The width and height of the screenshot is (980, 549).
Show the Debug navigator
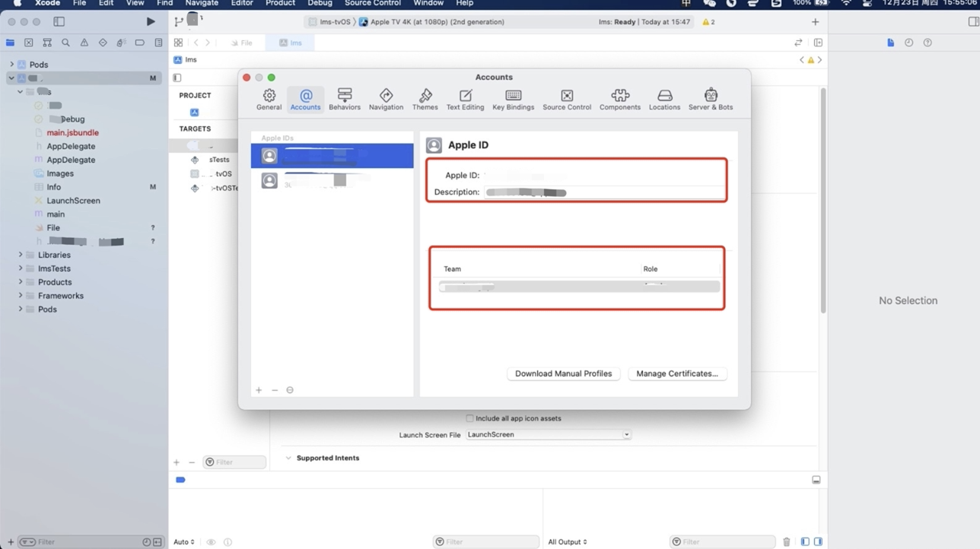click(x=121, y=43)
